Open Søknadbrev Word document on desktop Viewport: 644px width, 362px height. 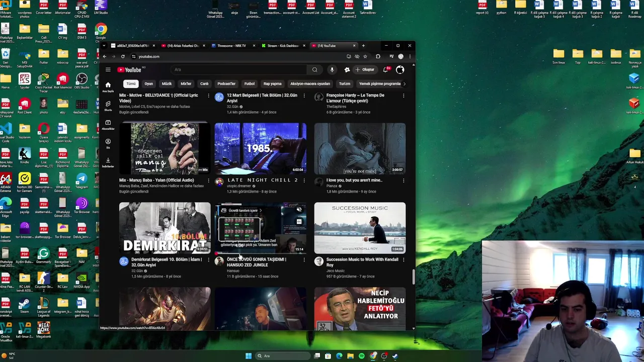[368, 8]
